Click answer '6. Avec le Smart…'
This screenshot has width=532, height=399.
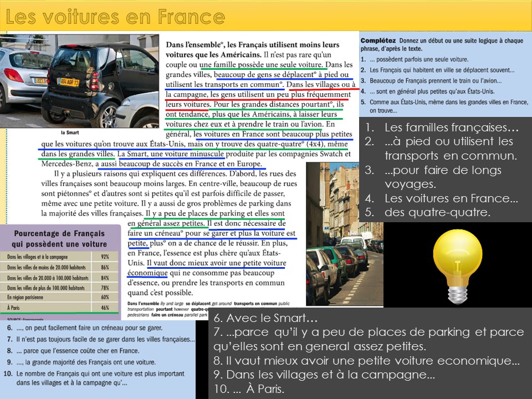(266, 320)
